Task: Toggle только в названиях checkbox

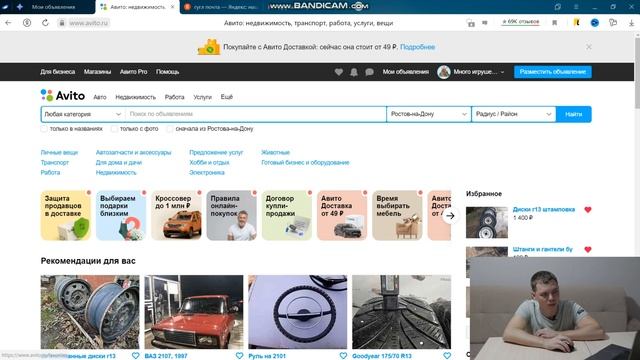Action: tap(44, 129)
